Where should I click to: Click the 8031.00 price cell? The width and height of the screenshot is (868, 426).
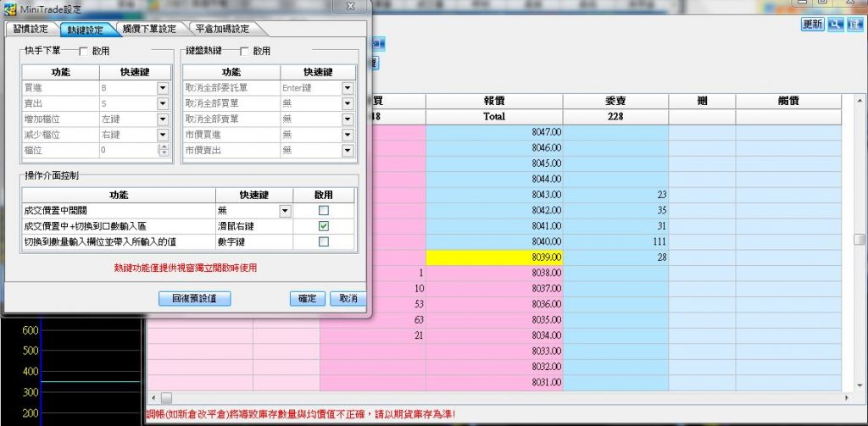(494, 382)
